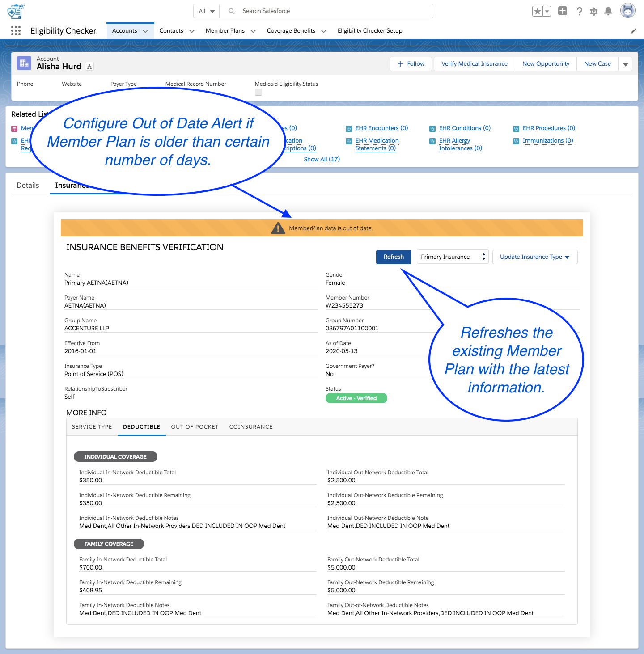The height and width of the screenshot is (654, 644).
Task: Click the notifications bell icon
Action: click(608, 11)
